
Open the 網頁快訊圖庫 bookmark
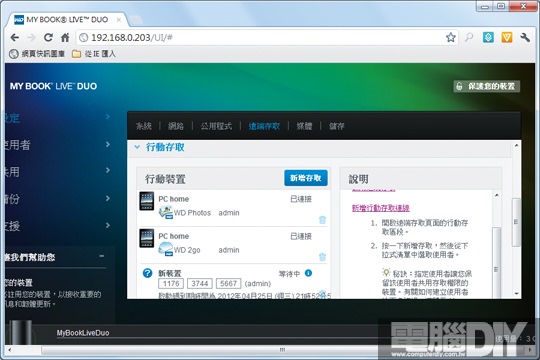tap(37, 54)
